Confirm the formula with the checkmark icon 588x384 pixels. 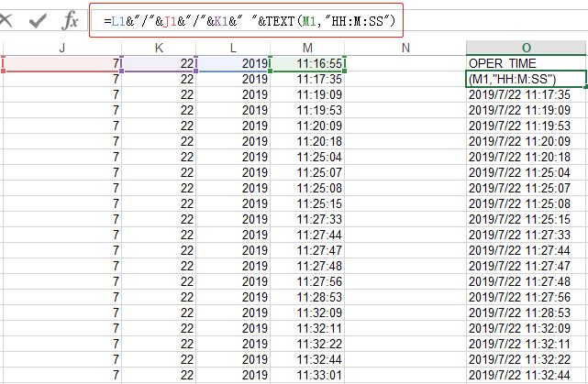click(38, 20)
